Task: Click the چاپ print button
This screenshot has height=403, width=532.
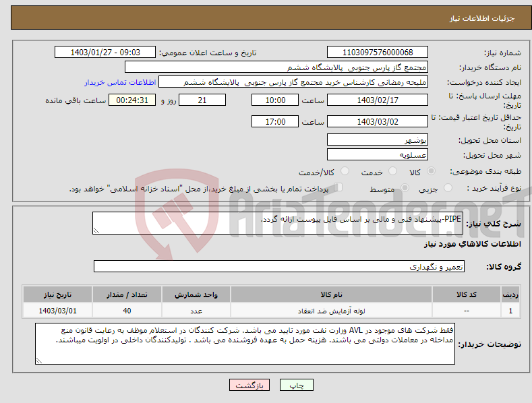Action: (x=297, y=385)
